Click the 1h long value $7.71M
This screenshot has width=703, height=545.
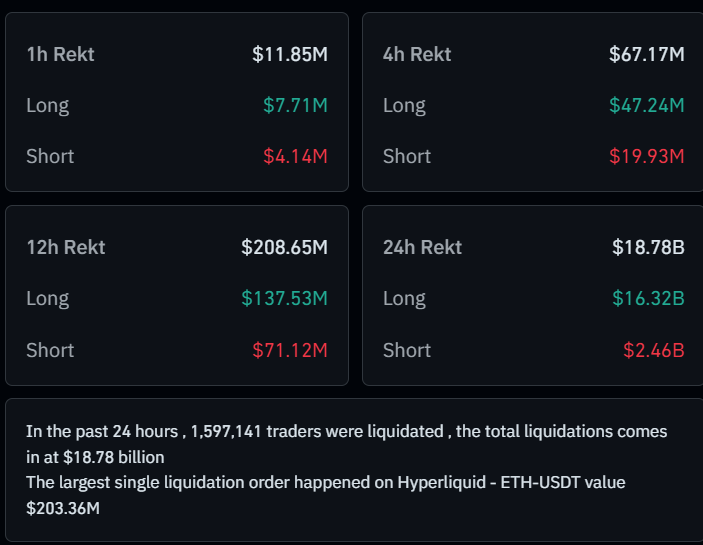point(295,105)
